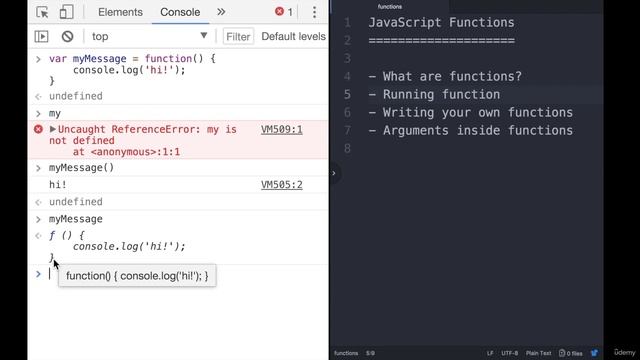Clear the console with the ban icon

(67, 36)
